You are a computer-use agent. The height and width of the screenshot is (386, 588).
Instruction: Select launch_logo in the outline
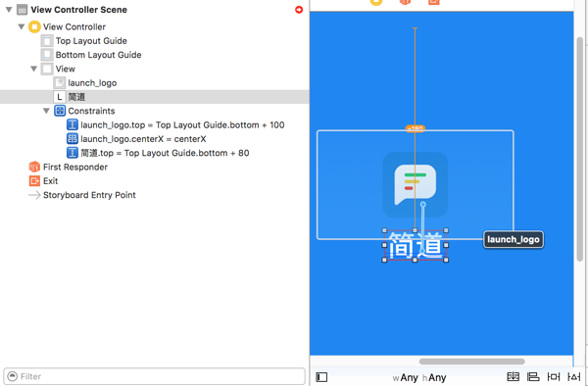click(154, 83)
